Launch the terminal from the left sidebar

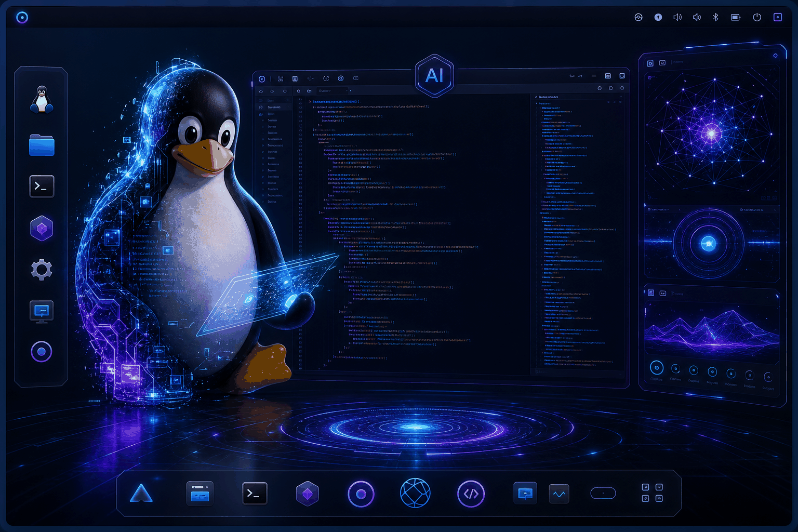click(x=42, y=186)
